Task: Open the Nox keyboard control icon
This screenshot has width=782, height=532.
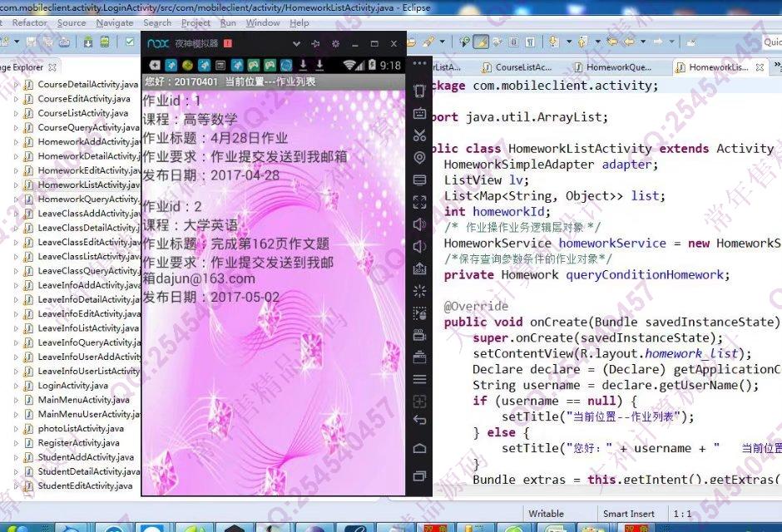Action: tap(419, 113)
